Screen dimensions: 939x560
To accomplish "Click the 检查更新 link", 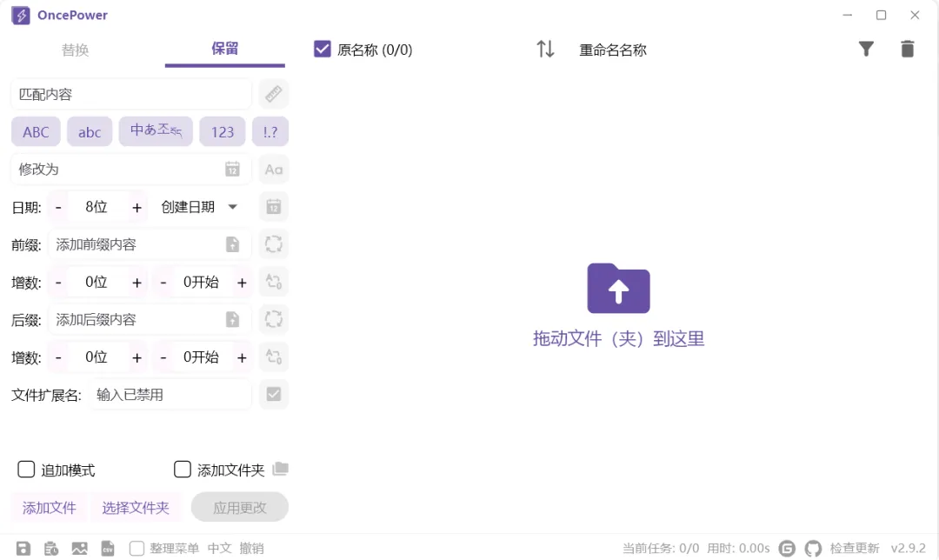I will coord(854,548).
